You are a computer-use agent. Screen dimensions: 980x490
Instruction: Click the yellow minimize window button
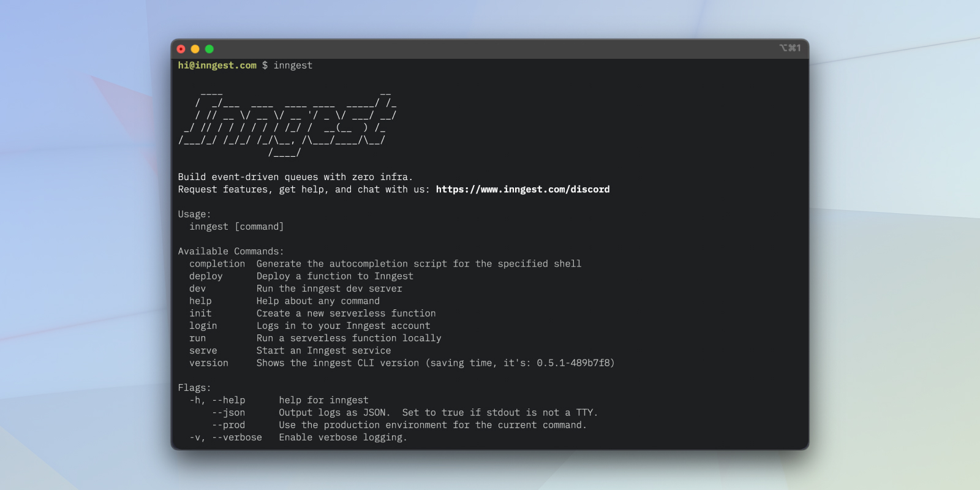coord(195,49)
